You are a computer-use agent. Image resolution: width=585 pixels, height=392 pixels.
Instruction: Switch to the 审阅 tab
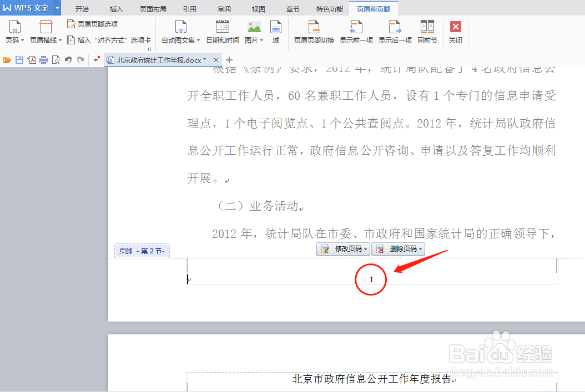[x=224, y=9]
